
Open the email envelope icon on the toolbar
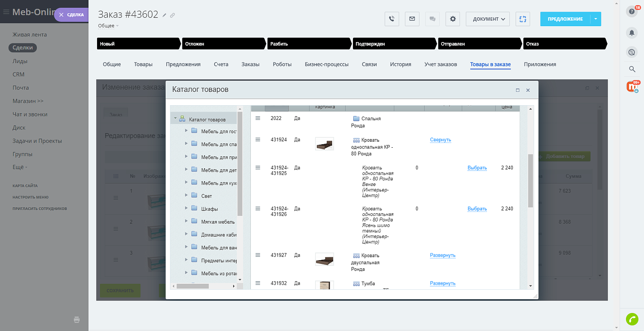point(412,19)
